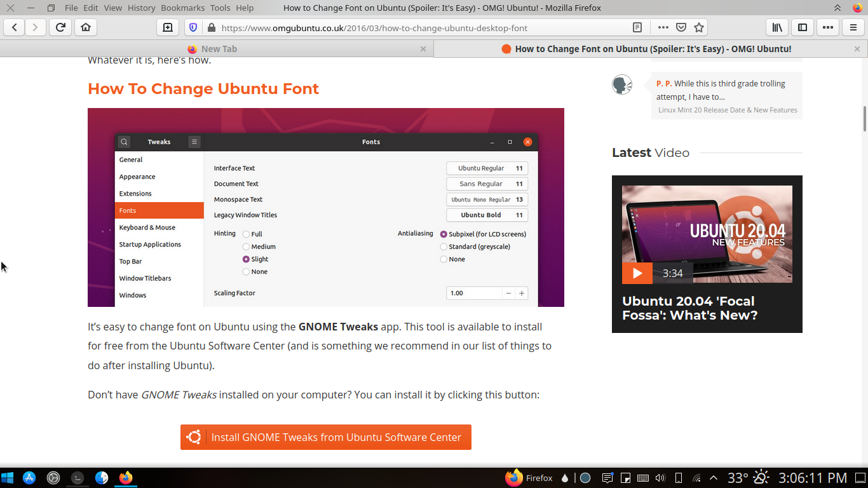The width and height of the screenshot is (868, 488).
Task: Click the page vertical scrollbar thumb
Action: pyautogui.click(x=864, y=118)
